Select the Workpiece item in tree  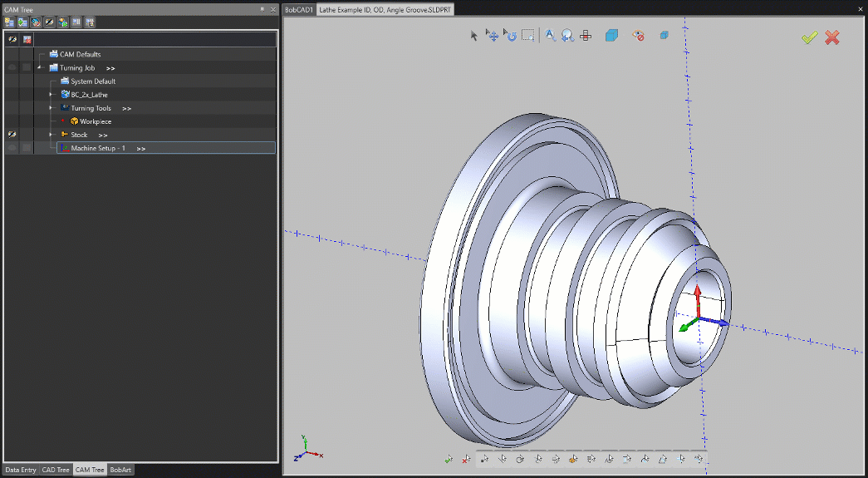click(x=95, y=121)
